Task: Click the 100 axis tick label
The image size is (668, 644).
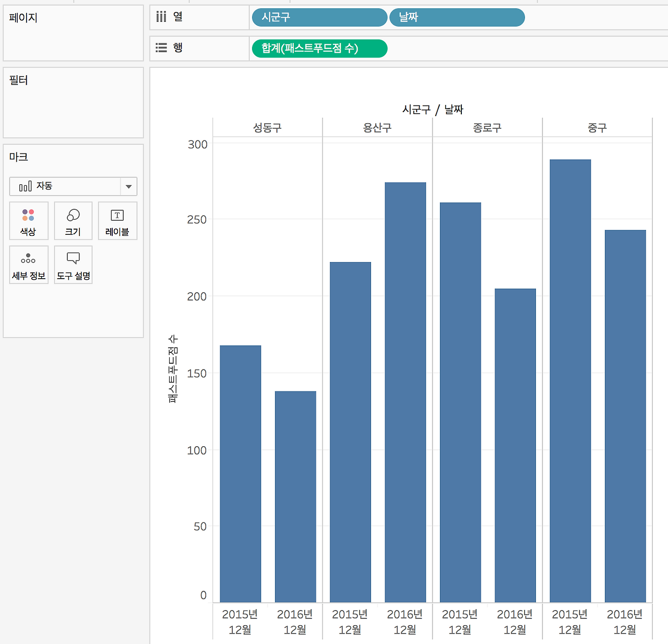Action: [x=197, y=450]
